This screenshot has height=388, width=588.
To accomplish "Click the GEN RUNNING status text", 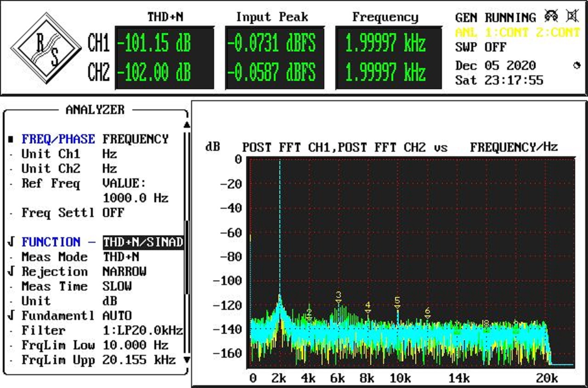I will 496,18.
